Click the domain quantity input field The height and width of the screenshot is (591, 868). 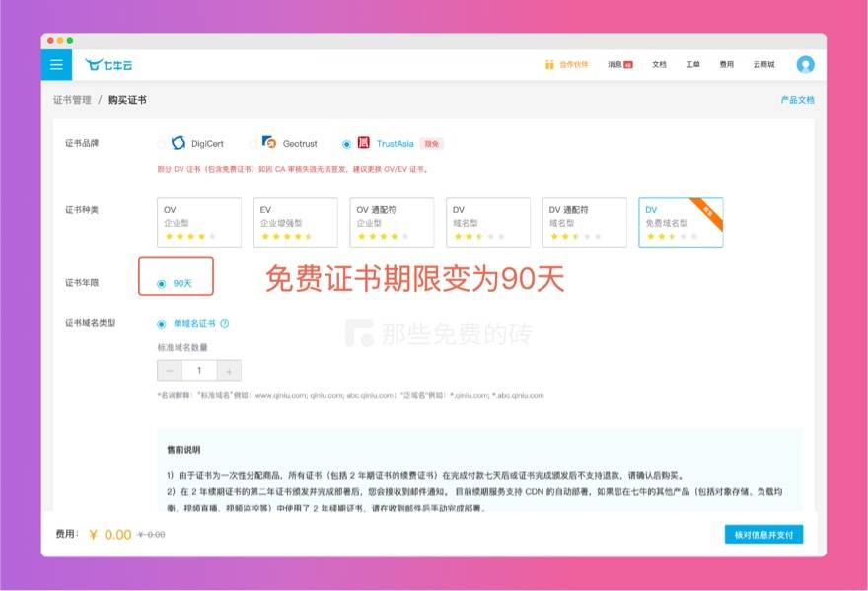199,371
